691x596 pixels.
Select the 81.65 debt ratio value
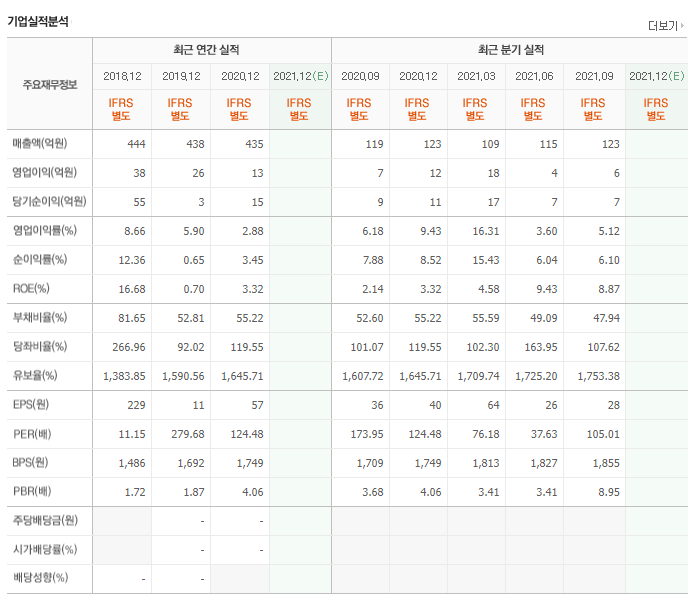pos(132,318)
